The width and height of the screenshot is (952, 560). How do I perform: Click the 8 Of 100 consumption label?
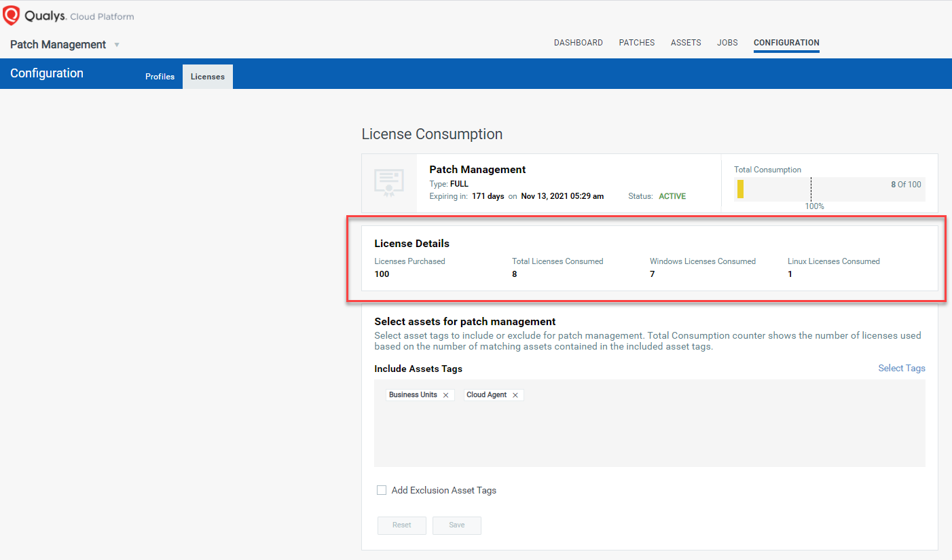pos(906,185)
